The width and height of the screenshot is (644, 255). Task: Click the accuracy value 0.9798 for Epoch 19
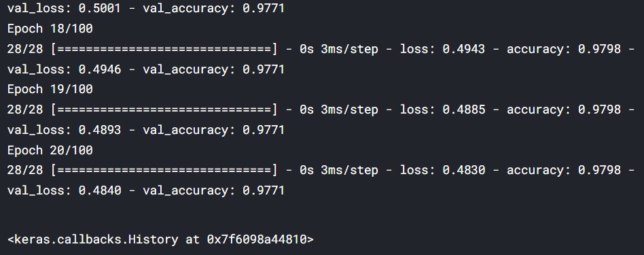[x=599, y=109]
